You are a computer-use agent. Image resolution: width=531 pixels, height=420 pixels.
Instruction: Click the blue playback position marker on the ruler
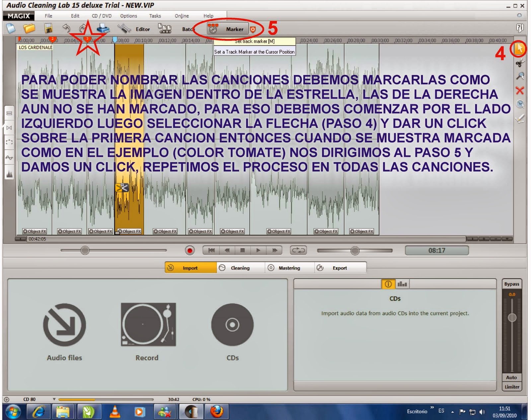tap(115, 40)
